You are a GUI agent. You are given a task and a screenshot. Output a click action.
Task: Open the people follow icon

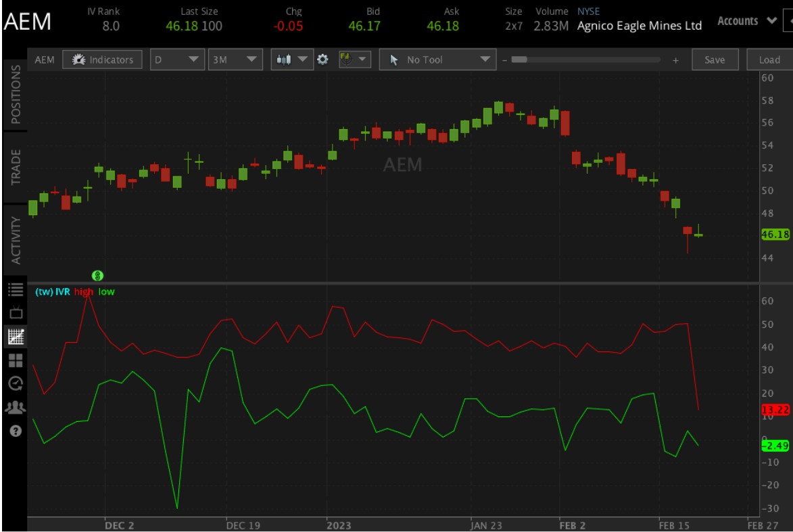click(15, 407)
